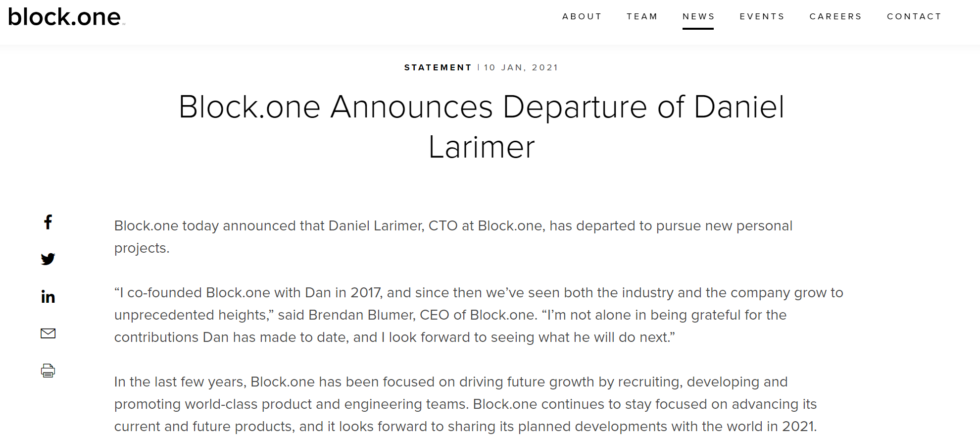Screen dimensions: 980x441
Task: Print the article using printer icon
Action: click(x=48, y=371)
